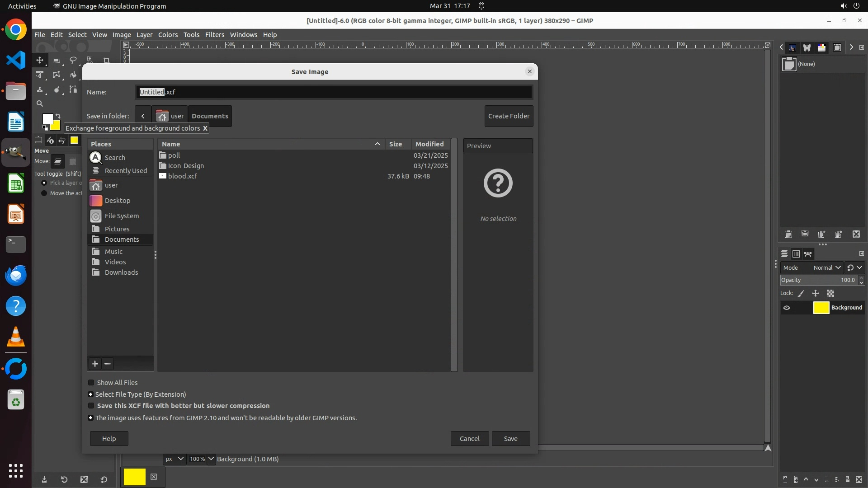
Task: Expand Select File Type (By Extension)
Action: (x=91, y=394)
